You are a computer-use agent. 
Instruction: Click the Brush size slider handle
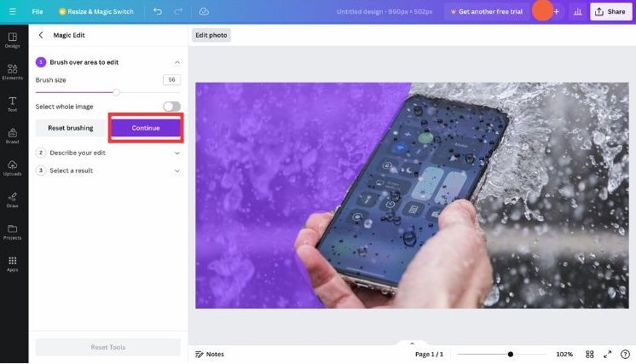coord(117,92)
